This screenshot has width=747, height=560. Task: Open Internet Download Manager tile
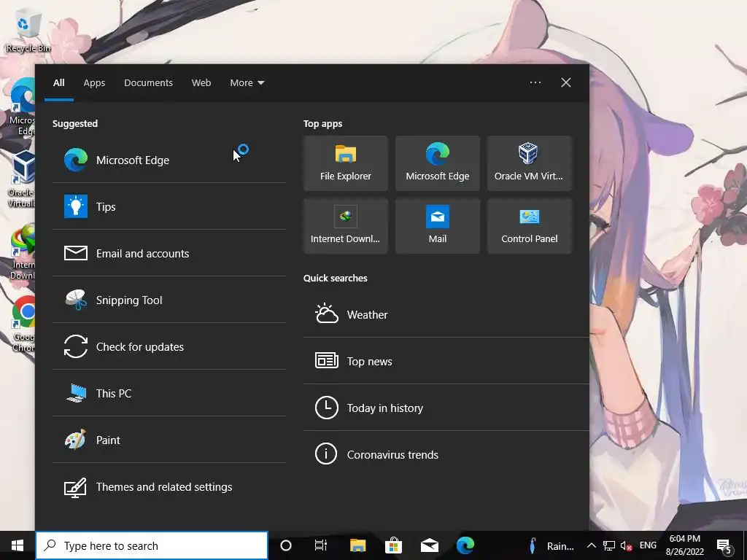click(x=345, y=226)
